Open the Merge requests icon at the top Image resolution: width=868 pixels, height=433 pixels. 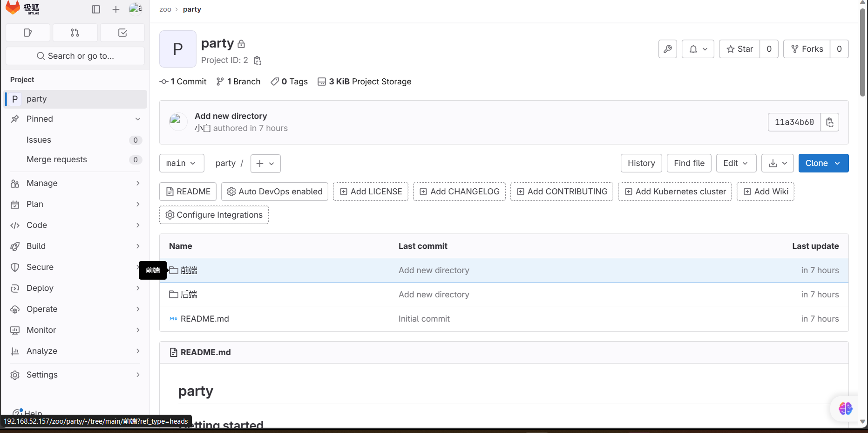(x=75, y=33)
